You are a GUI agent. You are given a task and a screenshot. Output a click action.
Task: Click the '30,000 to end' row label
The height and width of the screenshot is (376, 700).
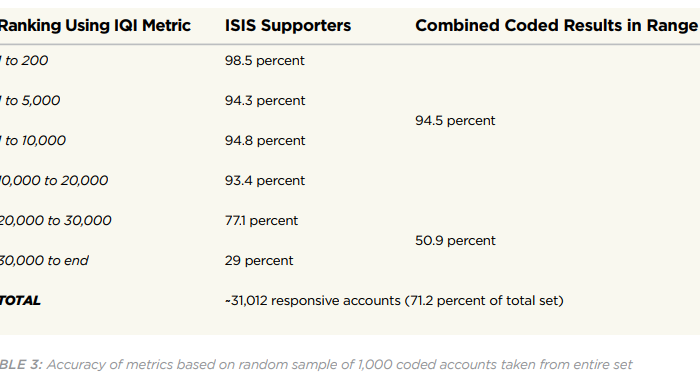[44, 260]
